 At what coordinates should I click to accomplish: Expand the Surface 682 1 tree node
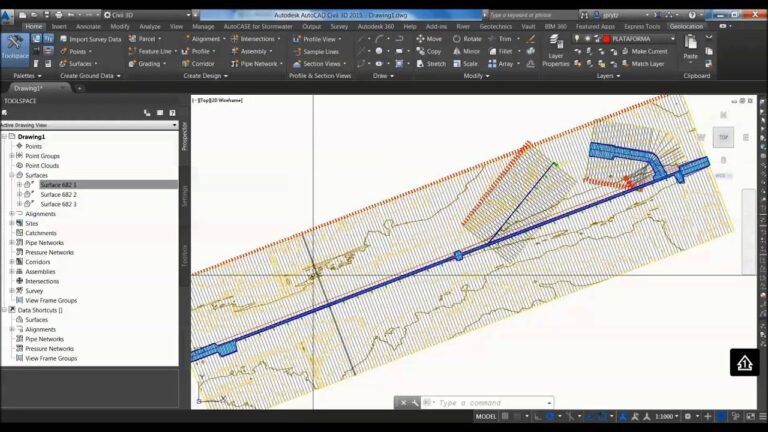(x=19, y=185)
